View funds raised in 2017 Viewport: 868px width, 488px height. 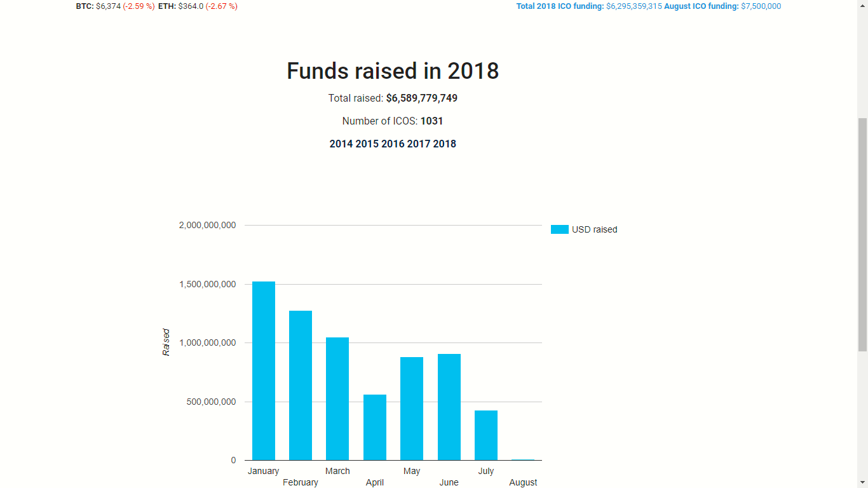(419, 144)
